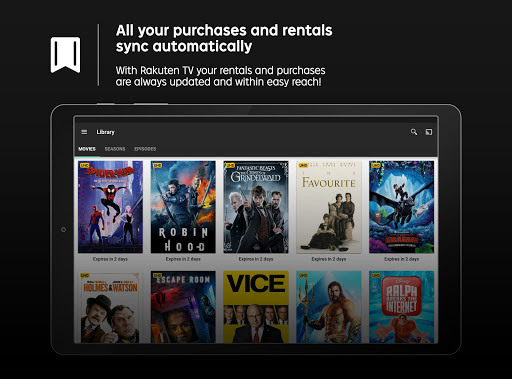Open the Robin Hood movie poster
Viewport: 512px width, 379px height.
[183, 207]
